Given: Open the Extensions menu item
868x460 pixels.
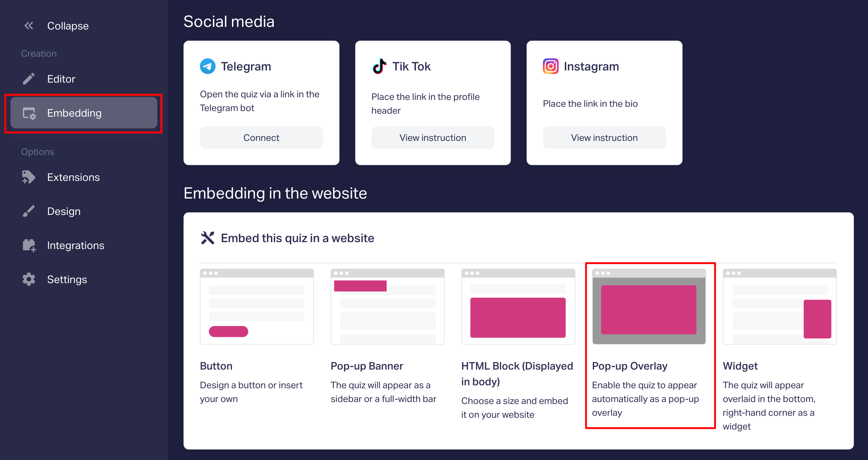Looking at the screenshot, I should [x=73, y=177].
